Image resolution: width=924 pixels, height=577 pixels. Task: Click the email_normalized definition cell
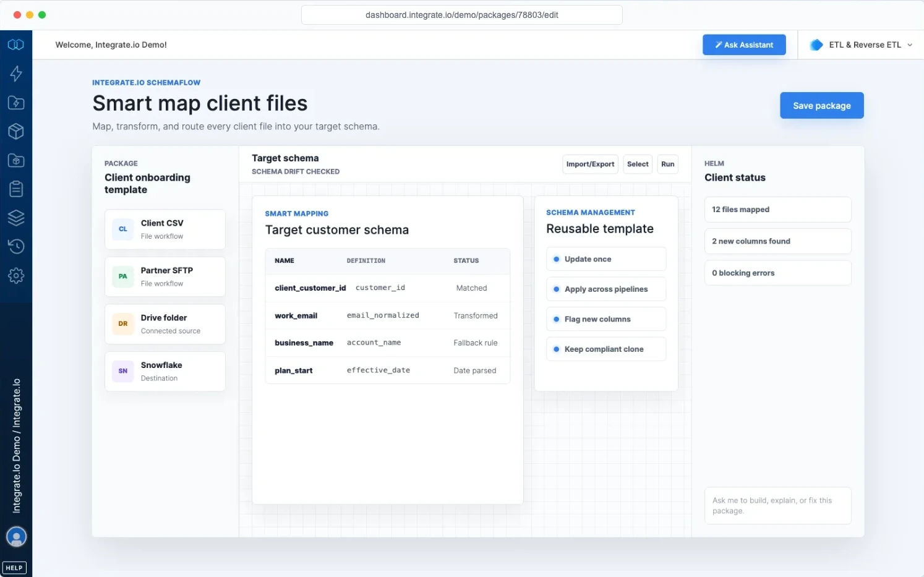383,315
